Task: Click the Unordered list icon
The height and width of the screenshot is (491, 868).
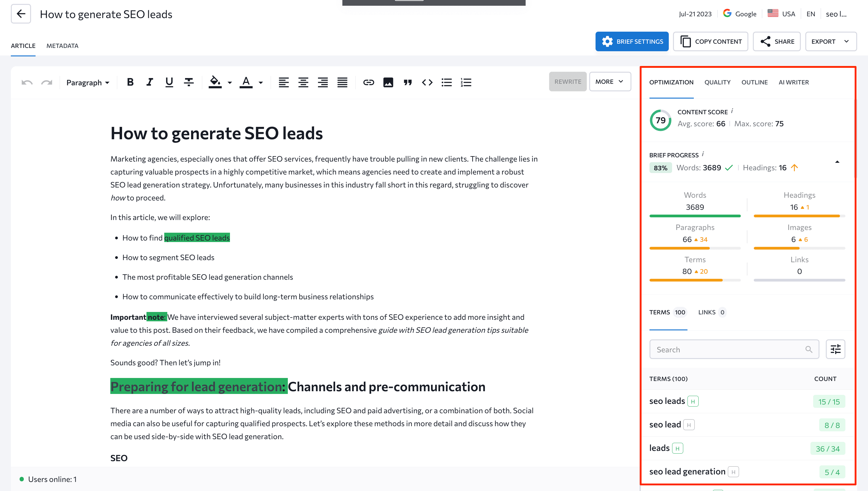Action: click(x=447, y=82)
